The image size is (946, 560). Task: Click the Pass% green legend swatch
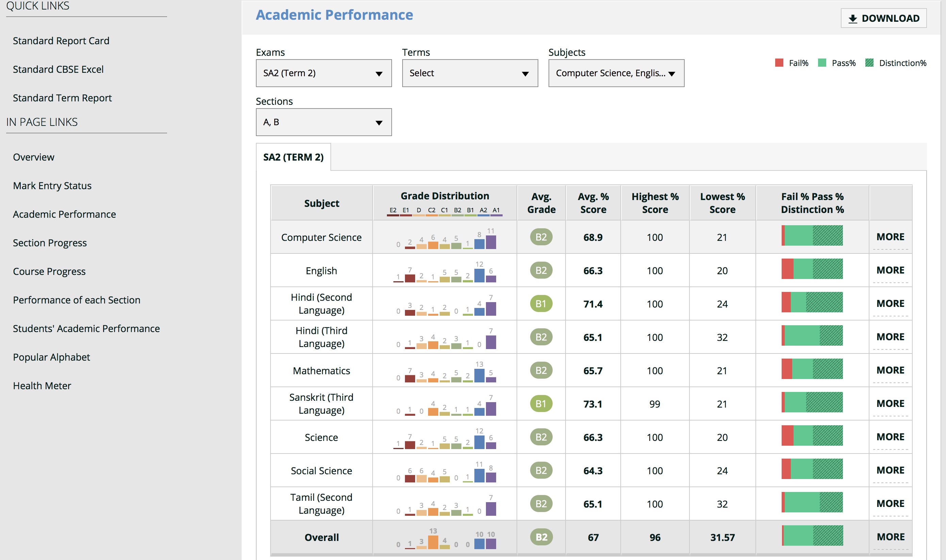click(822, 63)
